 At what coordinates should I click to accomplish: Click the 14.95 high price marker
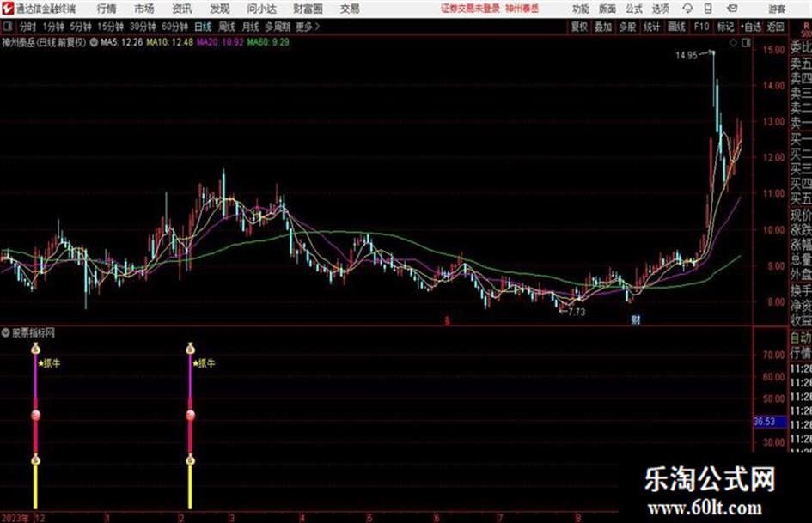(x=687, y=56)
